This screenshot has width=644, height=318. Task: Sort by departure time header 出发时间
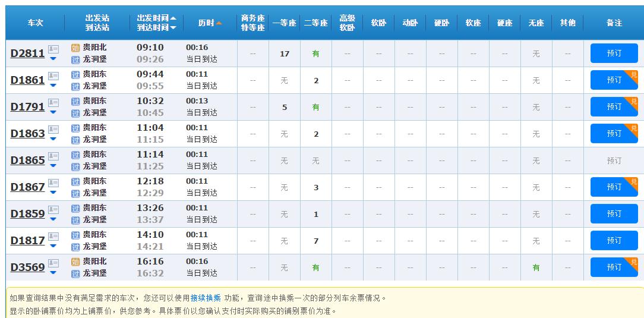[156, 18]
